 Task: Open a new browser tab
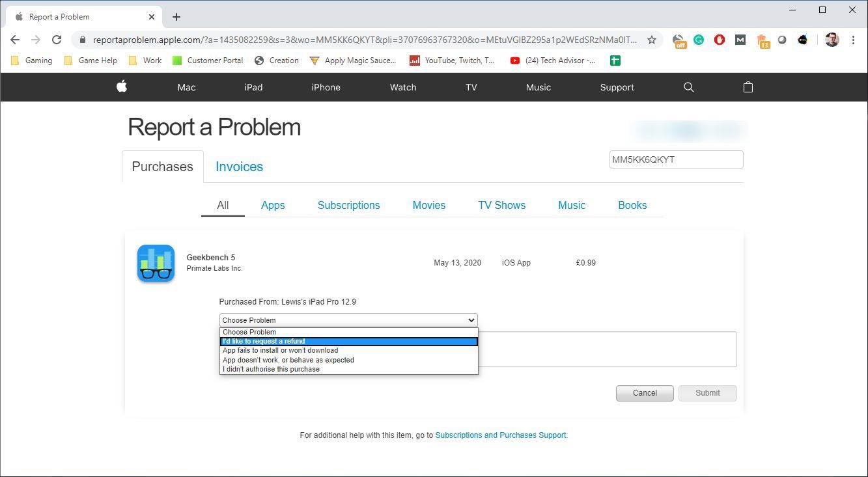pyautogui.click(x=176, y=17)
